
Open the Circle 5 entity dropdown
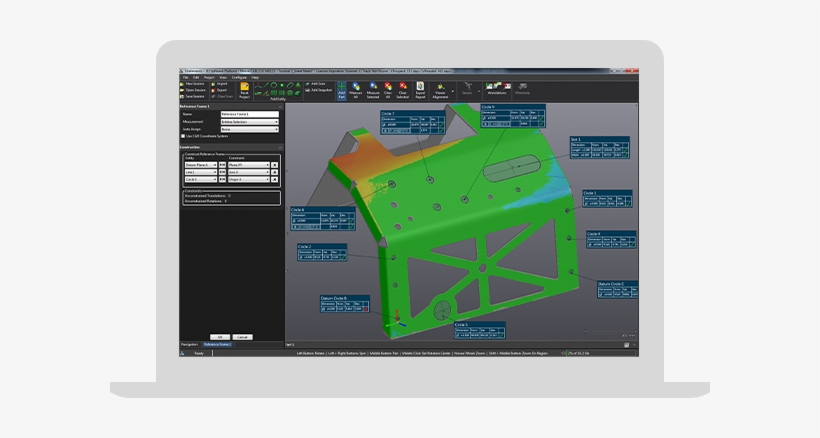(201, 179)
